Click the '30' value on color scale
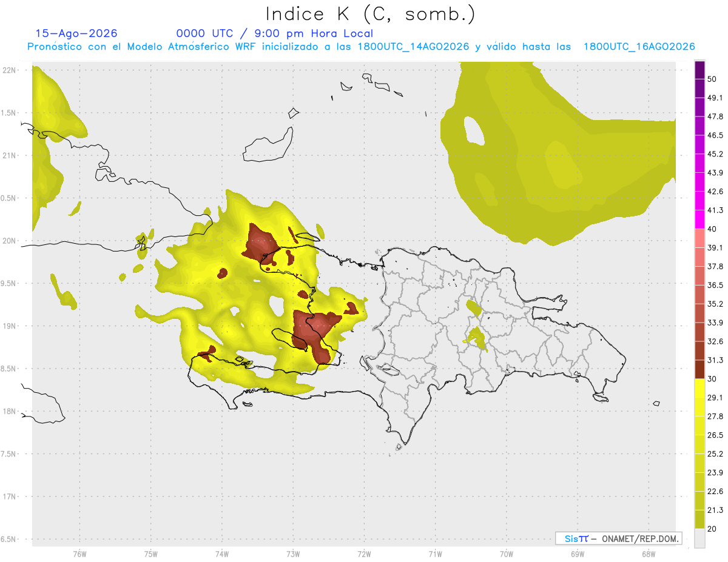 [712, 379]
